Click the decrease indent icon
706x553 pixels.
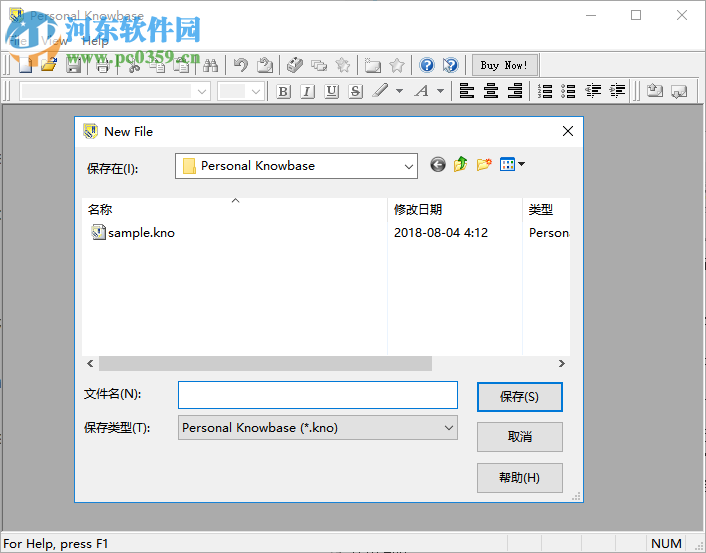[593, 91]
